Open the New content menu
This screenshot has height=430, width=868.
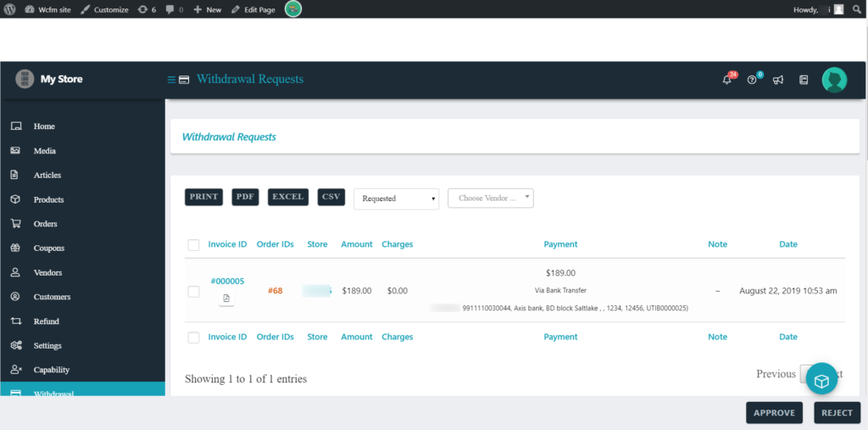[x=207, y=9]
